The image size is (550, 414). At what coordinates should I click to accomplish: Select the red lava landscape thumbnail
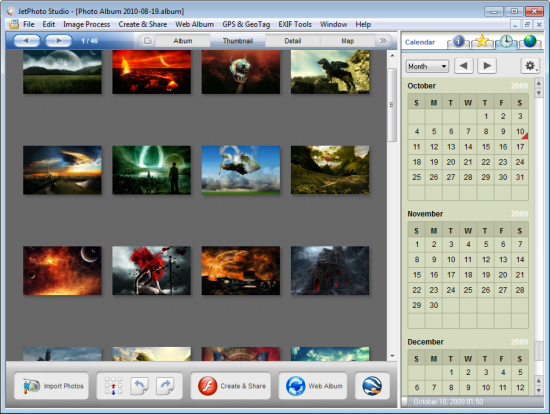click(152, 72)
